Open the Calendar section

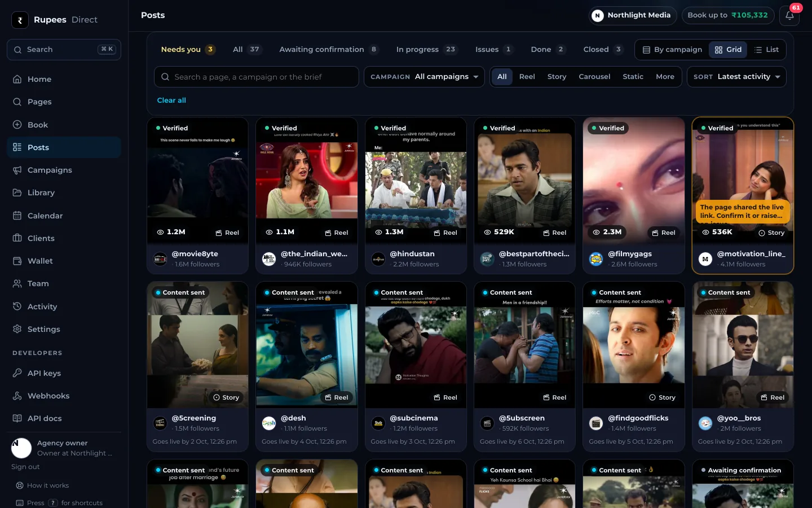coord(64,216)
